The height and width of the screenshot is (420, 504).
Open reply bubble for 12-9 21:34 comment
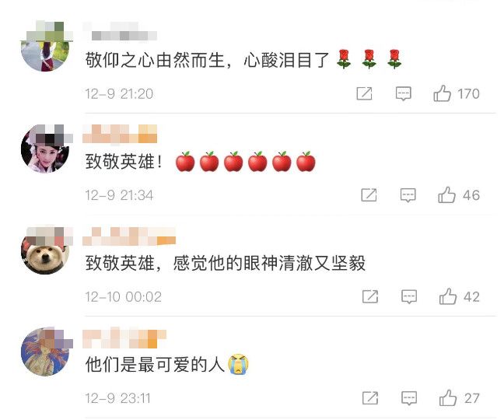tap(408, 195)
